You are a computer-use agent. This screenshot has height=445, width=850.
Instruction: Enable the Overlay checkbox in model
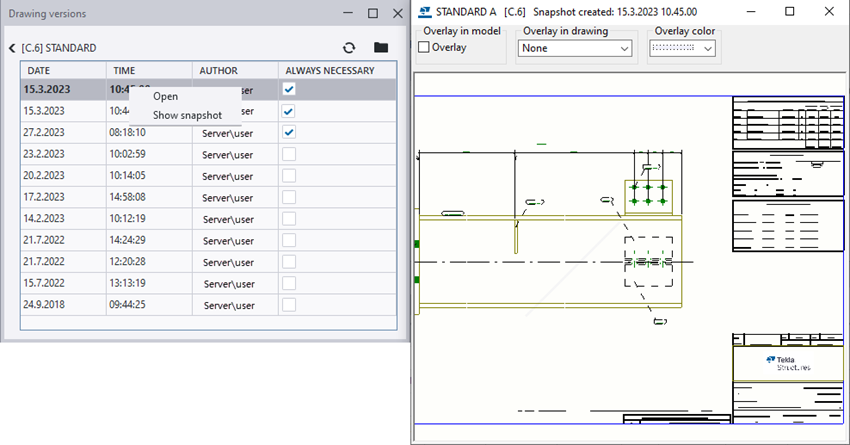tap(424, 47)
